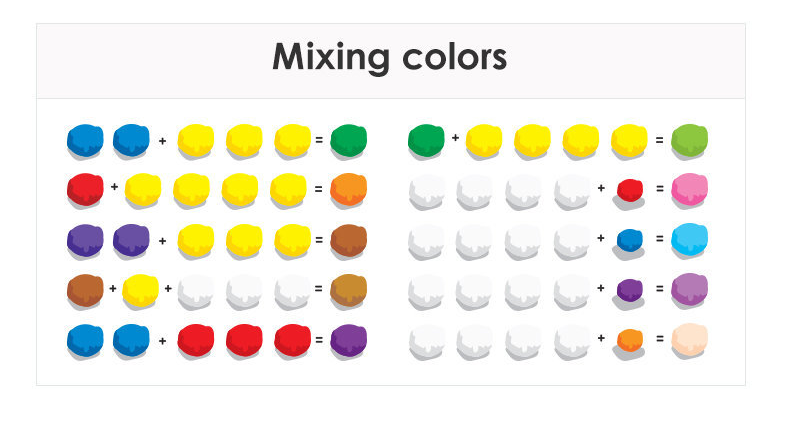Select the purple result of blue plus red

pyautogui.click(x=348, y=339)
